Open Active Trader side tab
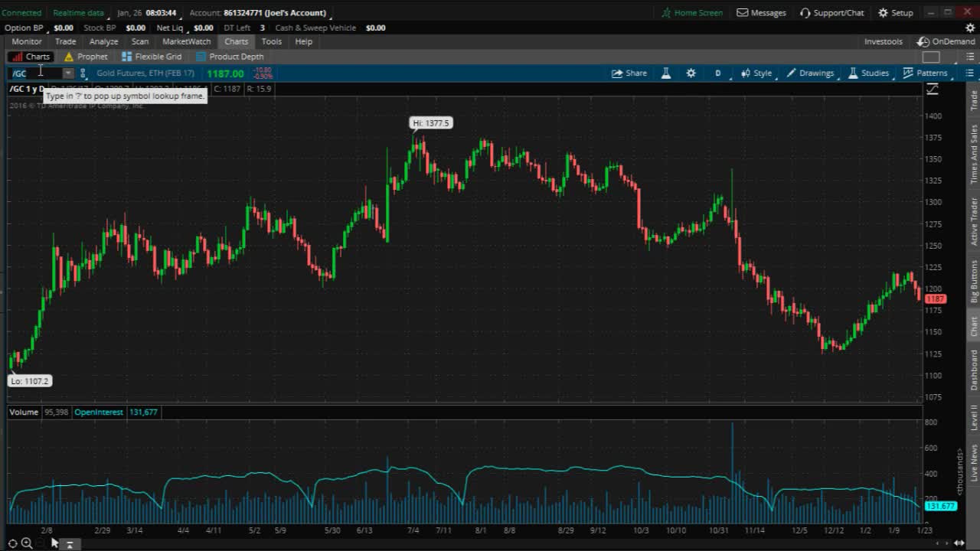Image resolution: width=980 pixels, height=551 pixels. 974,221
